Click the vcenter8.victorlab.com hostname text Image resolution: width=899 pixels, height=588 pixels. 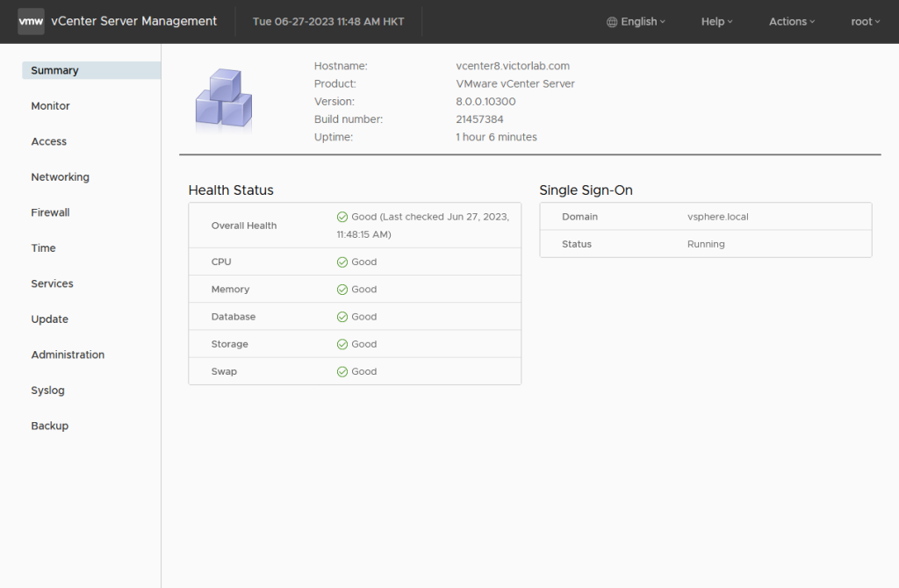(513, 66)
